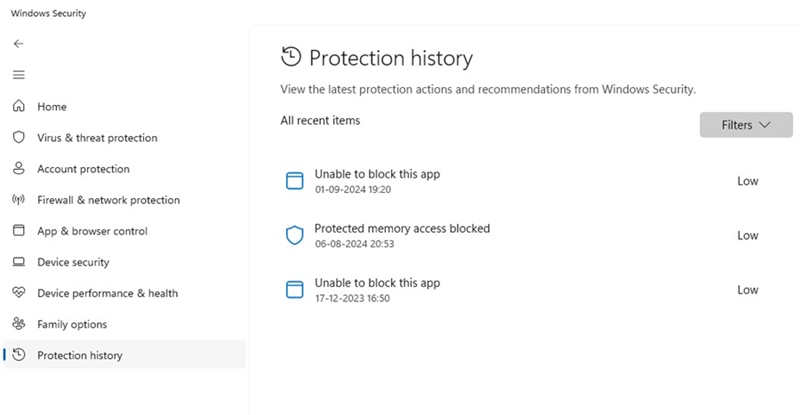The image size is (800, 415).
Task: Click the Firewall & network protection antenna icon
Action: [18, 200]
